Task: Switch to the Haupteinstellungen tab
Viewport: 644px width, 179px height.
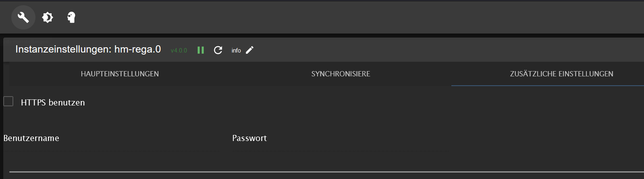Action: point(120,74)
